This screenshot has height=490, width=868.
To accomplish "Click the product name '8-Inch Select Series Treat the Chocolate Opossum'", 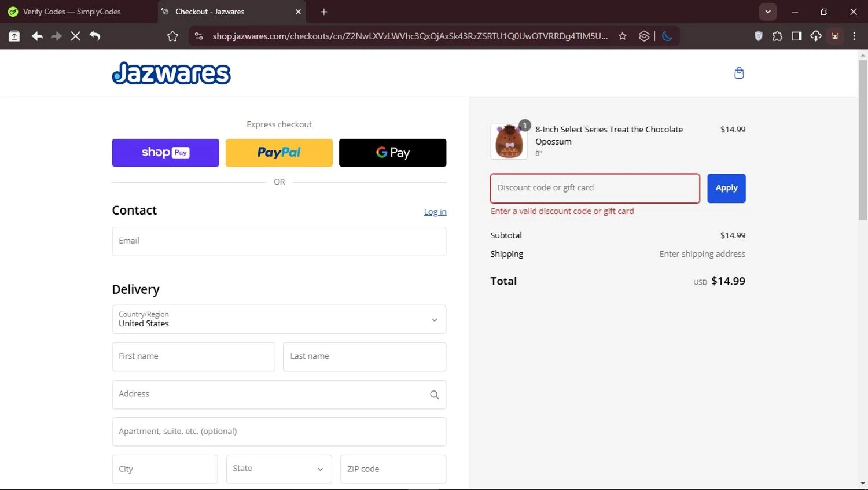I will pos(609,135).
